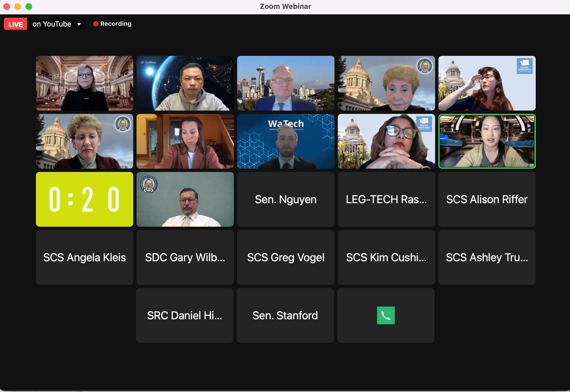
Task: Click the yellow 0:20 countdown timer tile
Action: coord(85,199)
